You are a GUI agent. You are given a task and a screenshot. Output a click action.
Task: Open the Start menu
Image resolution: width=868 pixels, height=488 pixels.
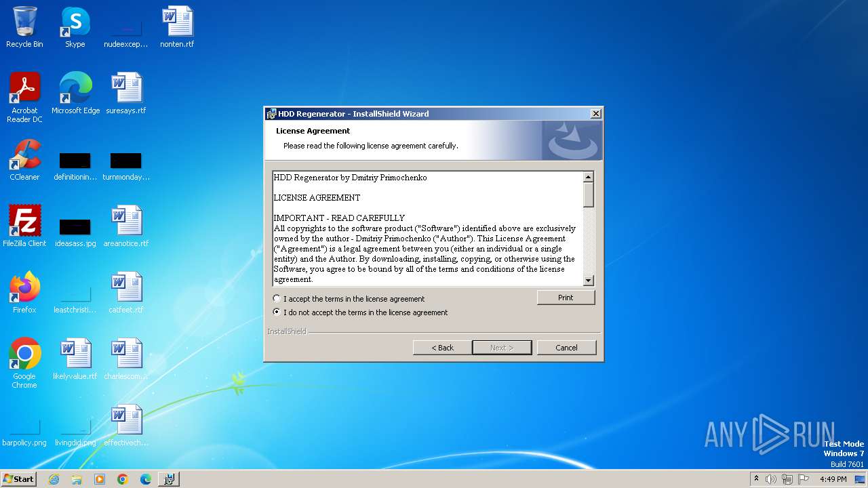click(19, 479)
